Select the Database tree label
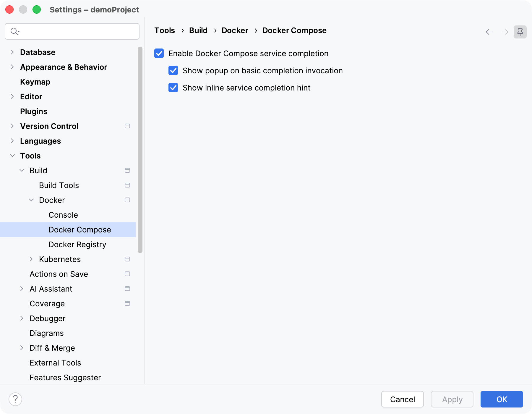Image resolution: width=532 pixels, height=414 pixels. [38, 52]
